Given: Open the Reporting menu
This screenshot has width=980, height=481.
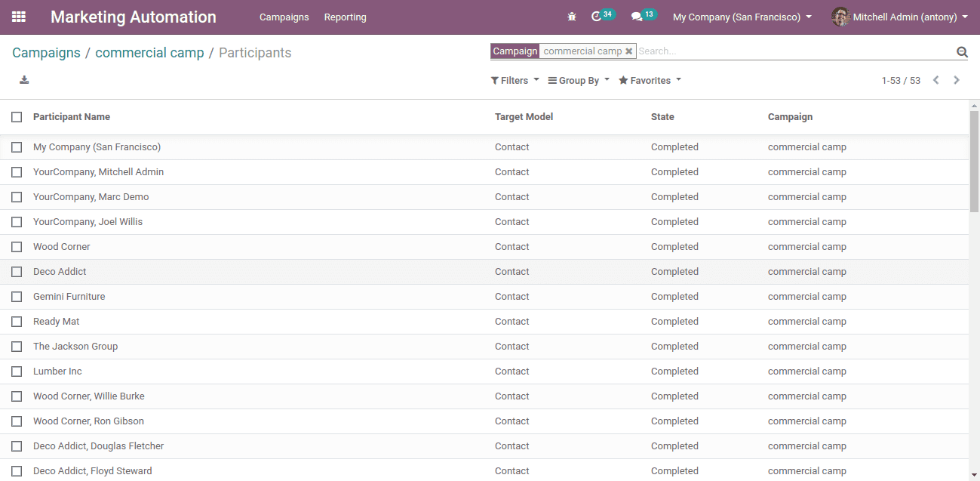Looking at the screenshot, I should 346,17.
